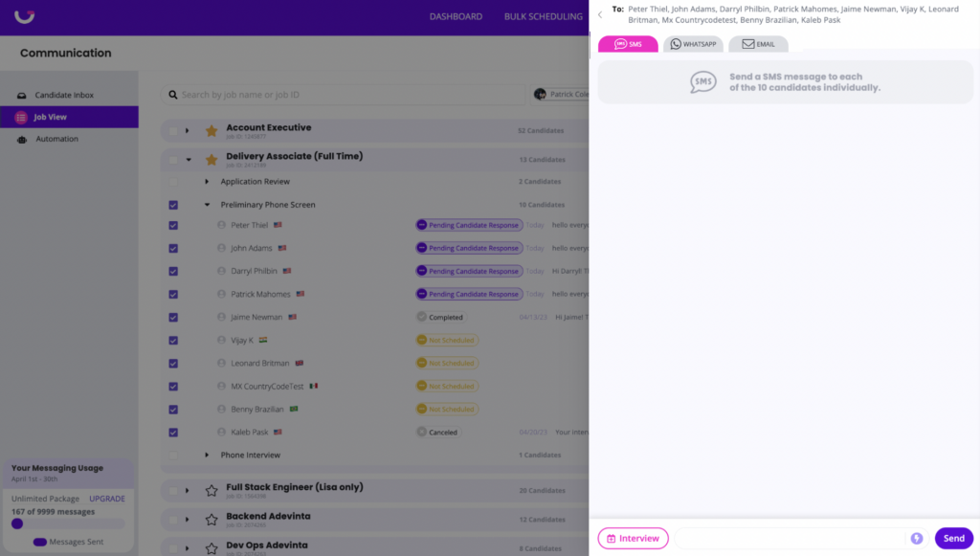Click Benny Brazilian's profile icon
Viewport: 980px width, 556px height.
221,410
